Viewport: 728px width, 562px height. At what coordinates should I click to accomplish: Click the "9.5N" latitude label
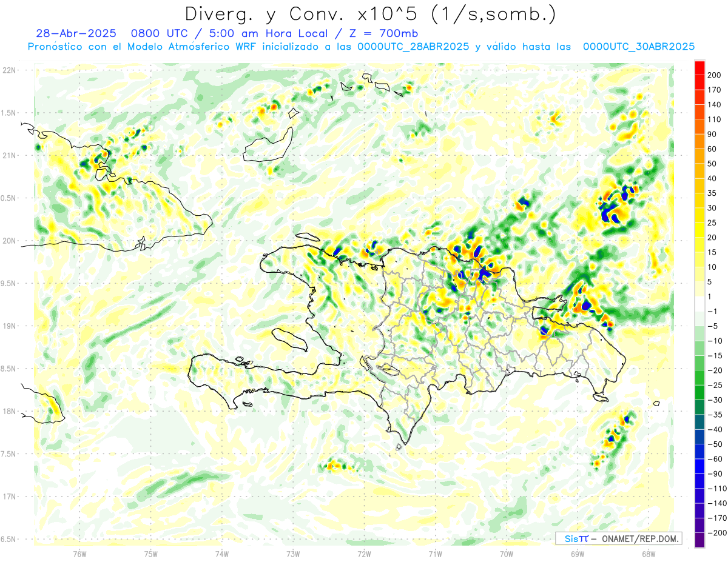[8, 283]
